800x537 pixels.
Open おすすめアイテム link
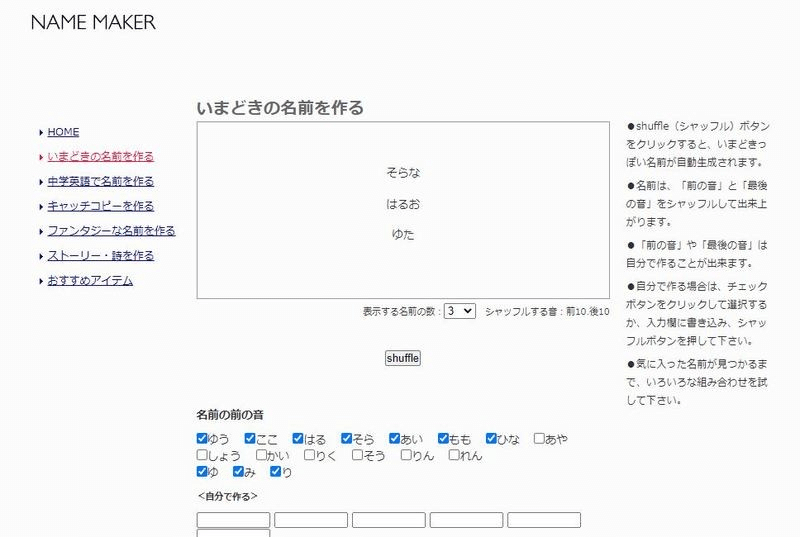pyautogui.click(x=90, y=280)
